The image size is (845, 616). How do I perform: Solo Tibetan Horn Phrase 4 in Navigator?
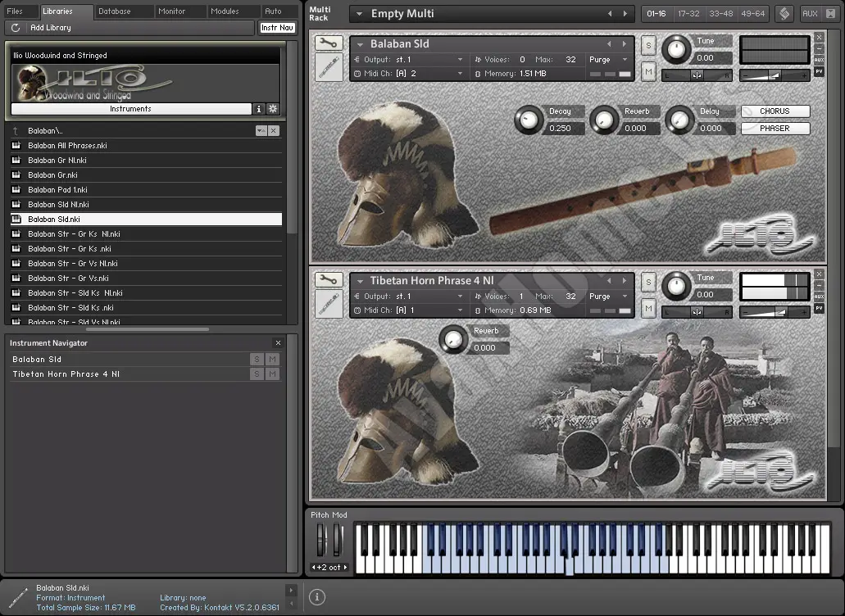click(x=257, y=374)
